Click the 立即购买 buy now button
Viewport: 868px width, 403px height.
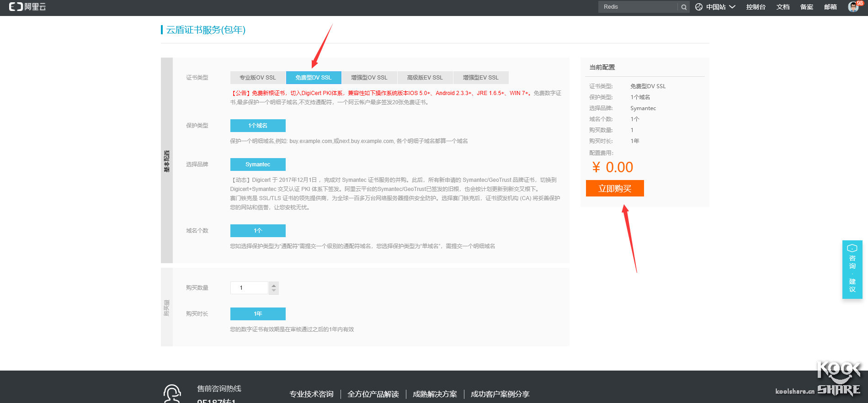615,188
